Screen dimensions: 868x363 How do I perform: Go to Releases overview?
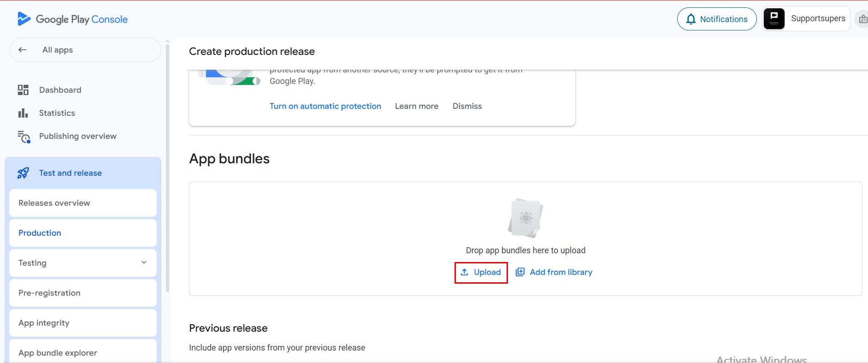pyautogui.click(x=54, y=203)
